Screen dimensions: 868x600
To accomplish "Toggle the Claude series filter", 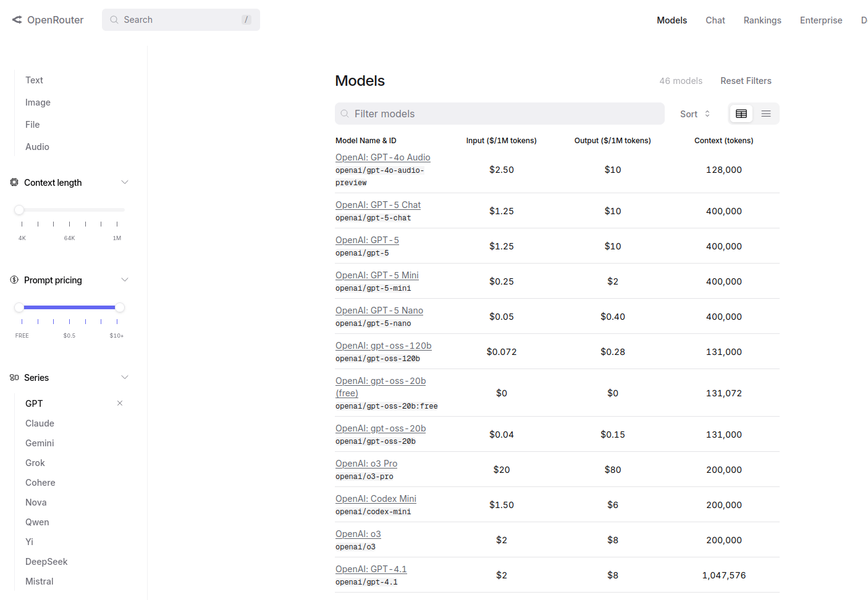I will [40, 423].
